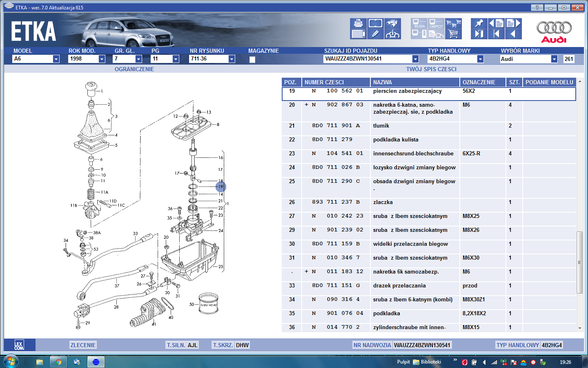Go to the previous page icon
The height and width of the screenshot is (368, 588).
(x=496, y=23)
